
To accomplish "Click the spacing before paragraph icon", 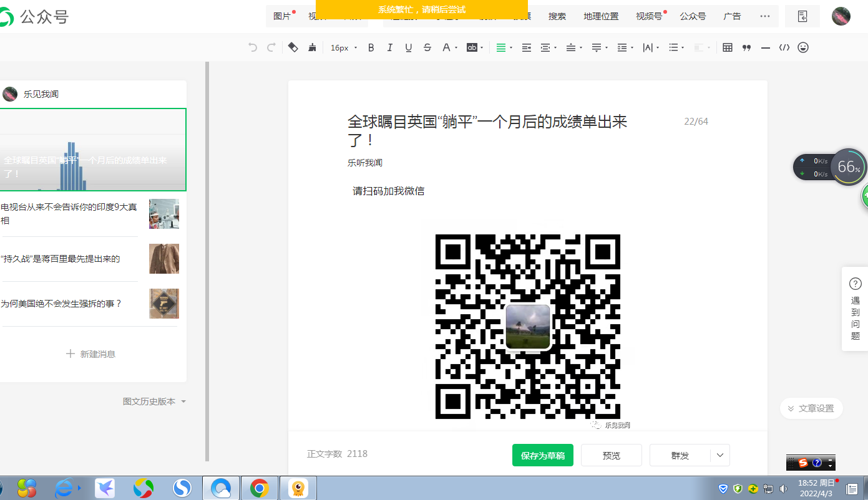I will coord(570,47).
